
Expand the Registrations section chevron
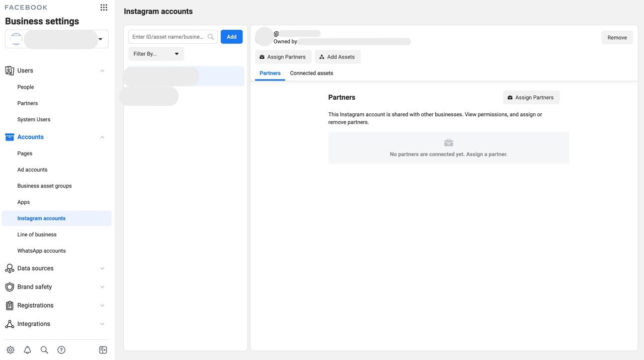tap(102, 306)
